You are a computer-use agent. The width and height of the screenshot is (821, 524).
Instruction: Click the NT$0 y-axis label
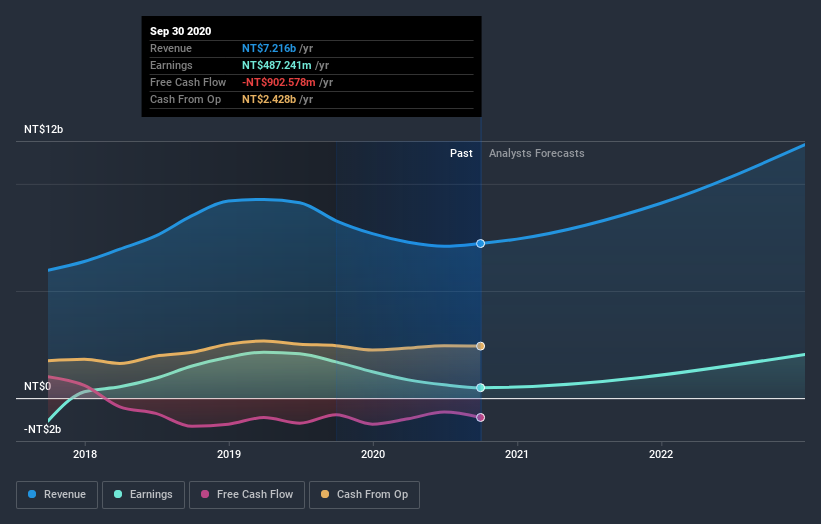37,386
